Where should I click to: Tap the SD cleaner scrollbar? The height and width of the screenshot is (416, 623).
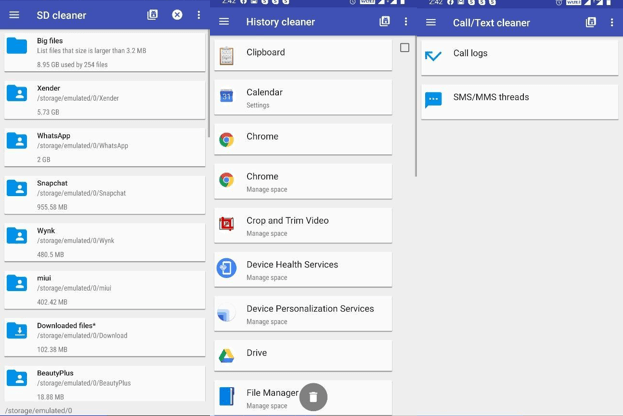[x=209, y=84]
